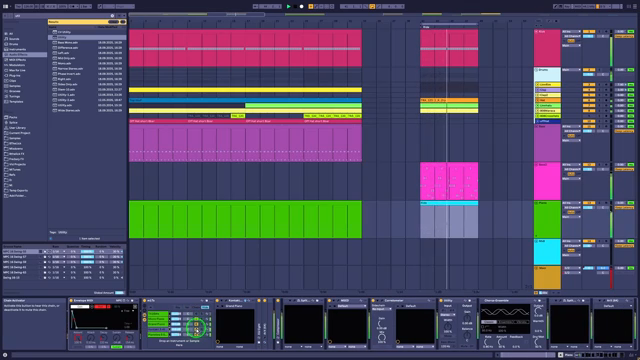Image resolution: width=640 pixels, height=360 pixels.
Task: Open User Library in browser places
Action: [x=17, y=128]
